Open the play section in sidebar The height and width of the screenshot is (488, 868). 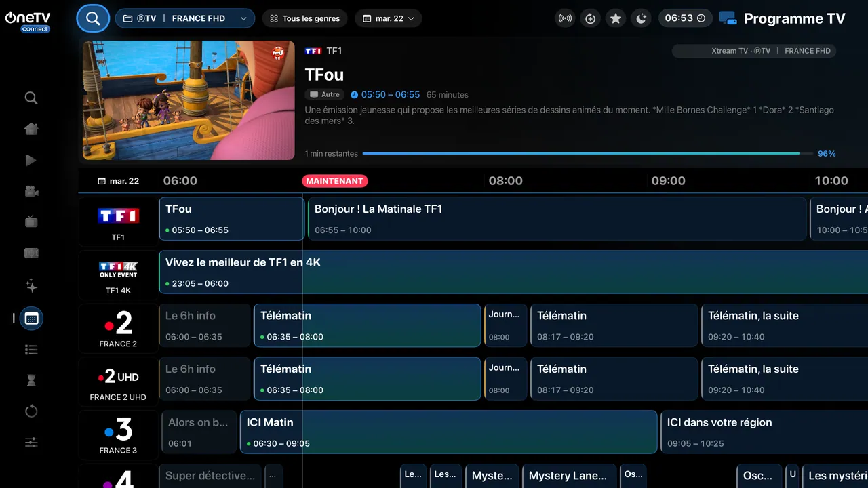(x=31, y=160)
